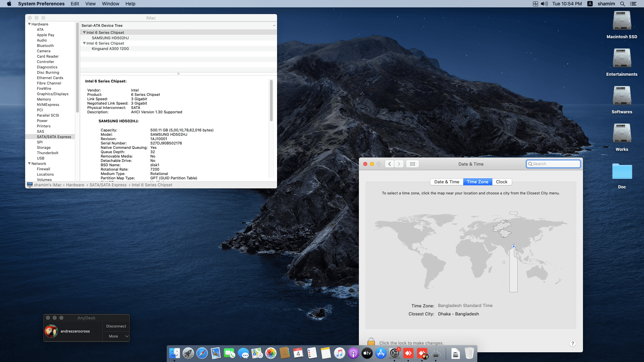The height and width of the screenshot is (362, 644).
Task: Go back in System Preferences
Action: pos(389,164)
